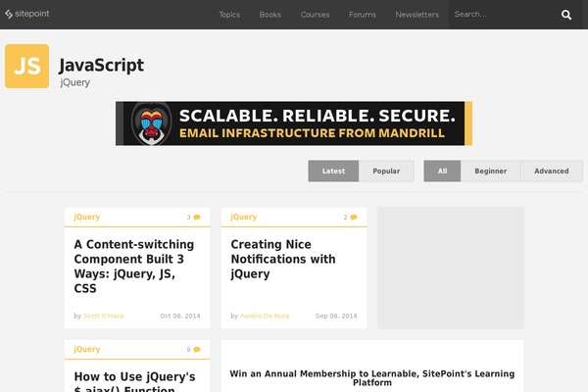Open Newsletters in the navigation bar
588x392 pixels.
[417, 15]
